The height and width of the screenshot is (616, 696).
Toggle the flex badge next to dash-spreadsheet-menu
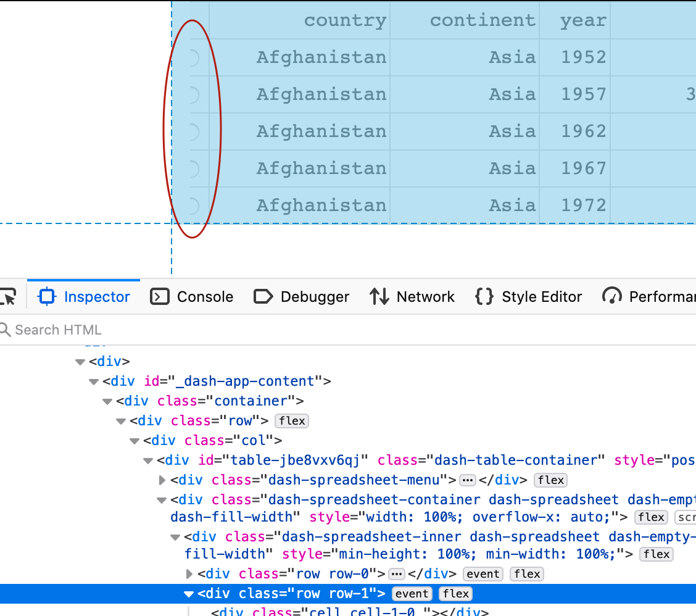[x=550, y=480]
